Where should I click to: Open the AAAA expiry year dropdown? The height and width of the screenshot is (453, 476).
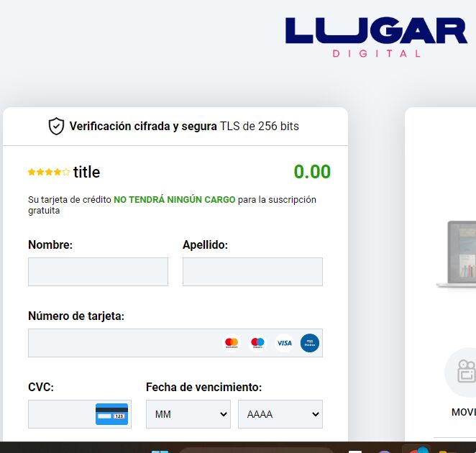coord(280,414)
